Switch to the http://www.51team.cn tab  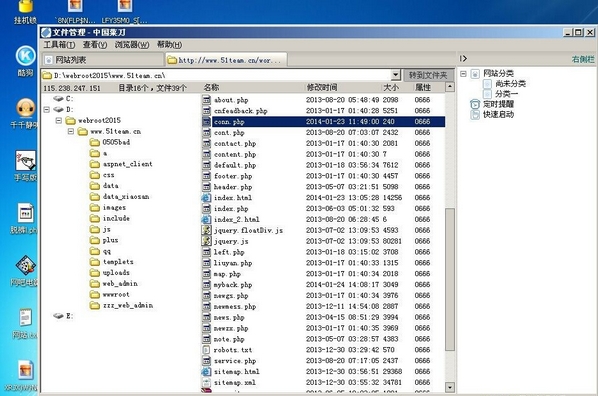tap(226, 60)
